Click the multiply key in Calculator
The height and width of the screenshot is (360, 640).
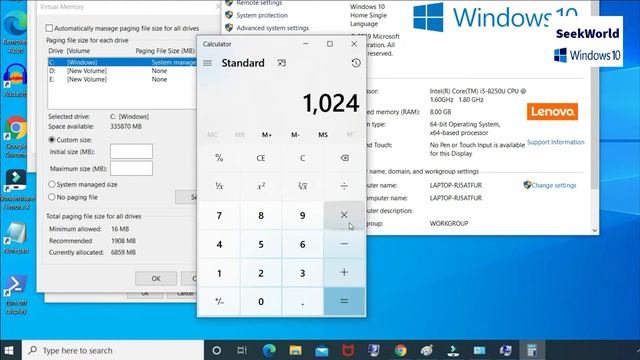[x=344, y=215]
